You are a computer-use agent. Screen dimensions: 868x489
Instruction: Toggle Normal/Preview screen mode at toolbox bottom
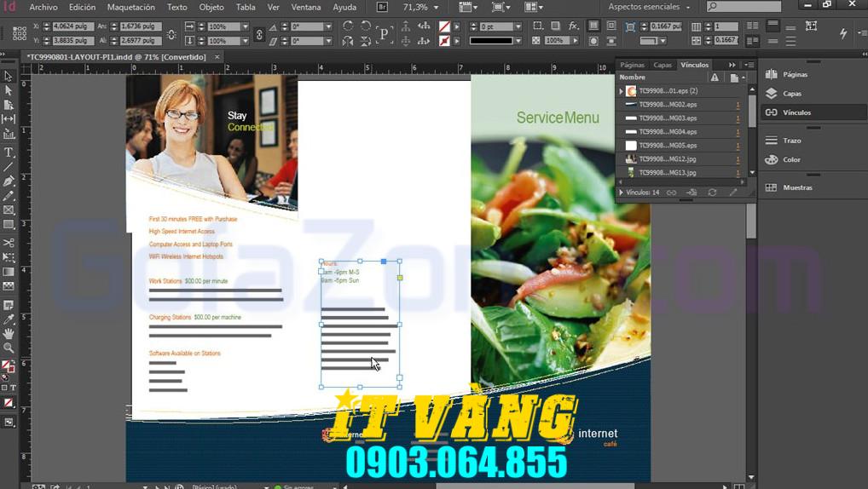[9, 422]
